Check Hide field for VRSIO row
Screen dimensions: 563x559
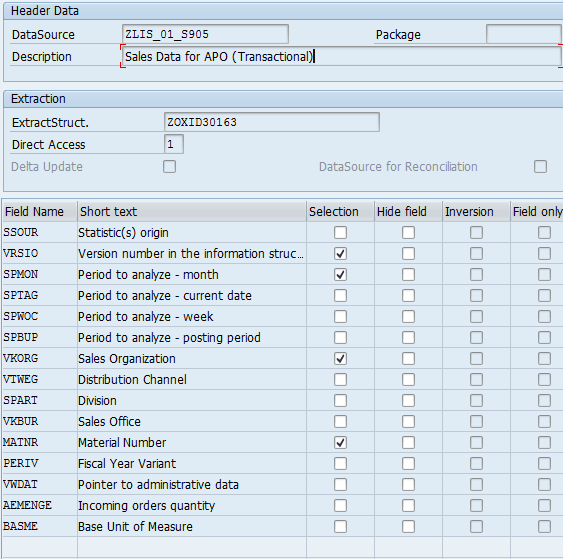[x=409, y=253]
